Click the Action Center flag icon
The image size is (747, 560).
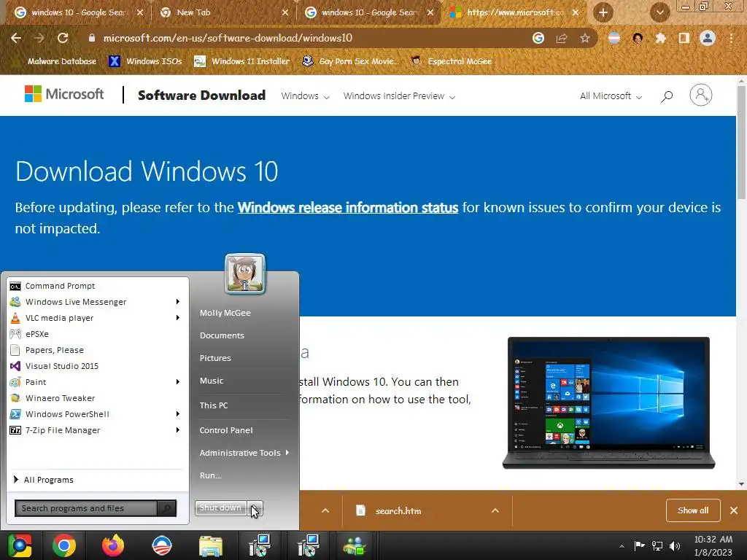point(639,545)
